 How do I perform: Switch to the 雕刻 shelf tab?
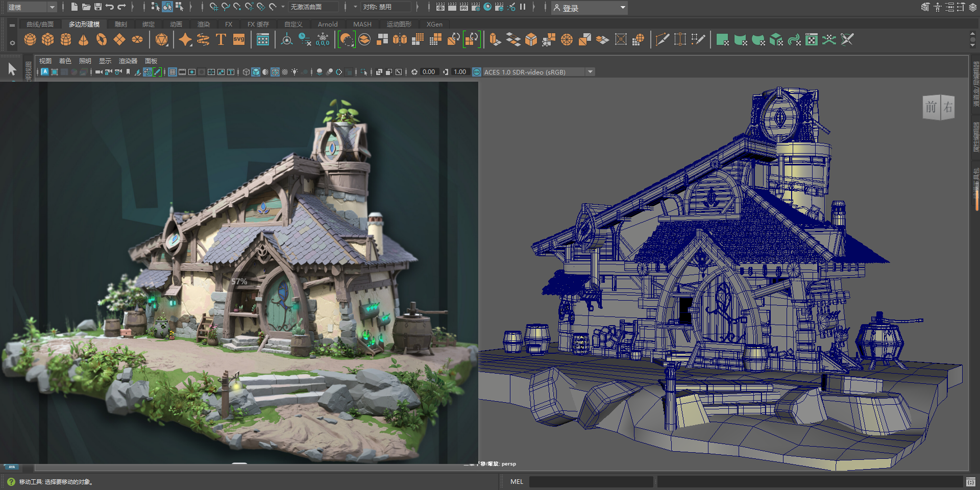pos(120,24)
